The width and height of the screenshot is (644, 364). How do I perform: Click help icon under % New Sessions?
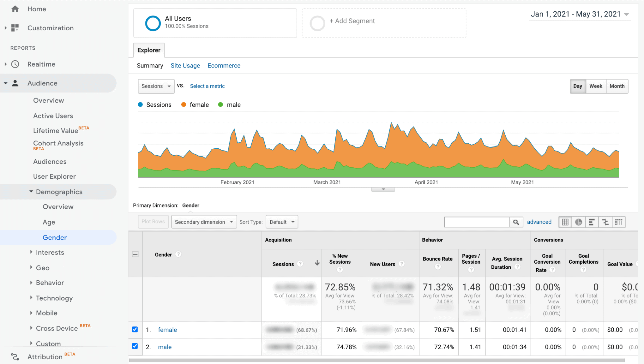340,270
